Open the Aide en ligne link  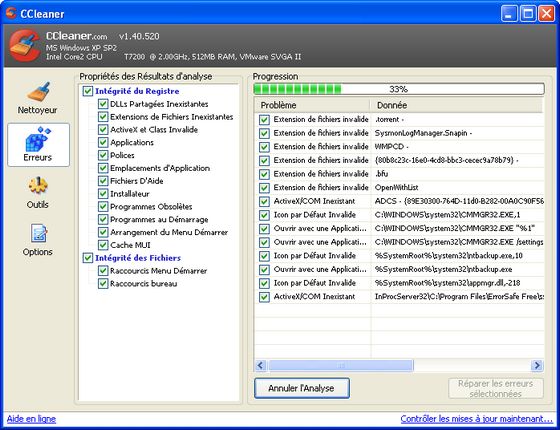click(x=31, y=419)
